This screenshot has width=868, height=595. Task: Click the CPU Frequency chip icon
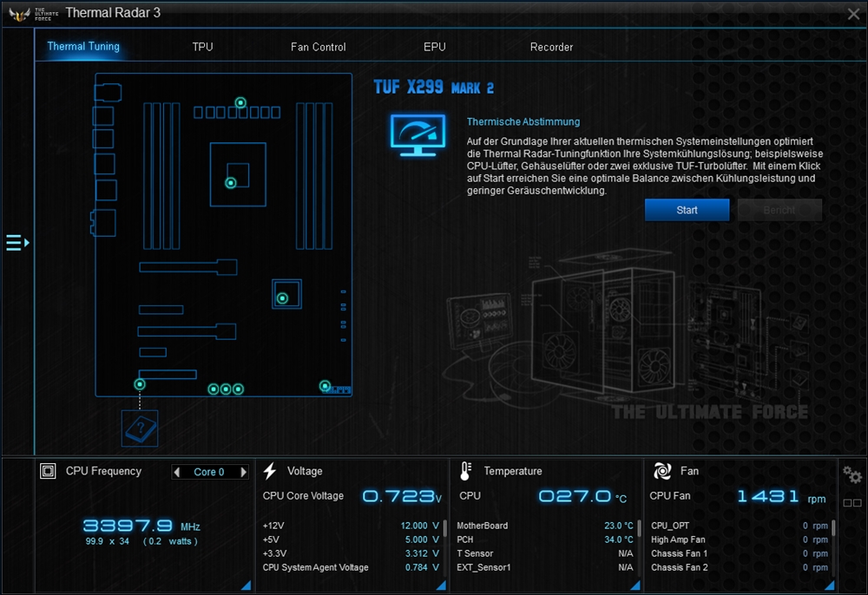tap(48, 471)
